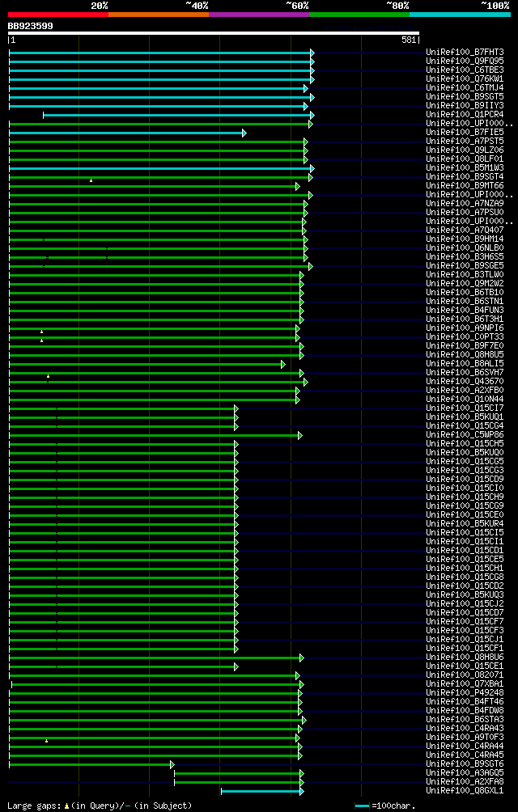Click hit label UniRef100_A7PST5
The width and height of the screenshot is (518, 812).
465,142
